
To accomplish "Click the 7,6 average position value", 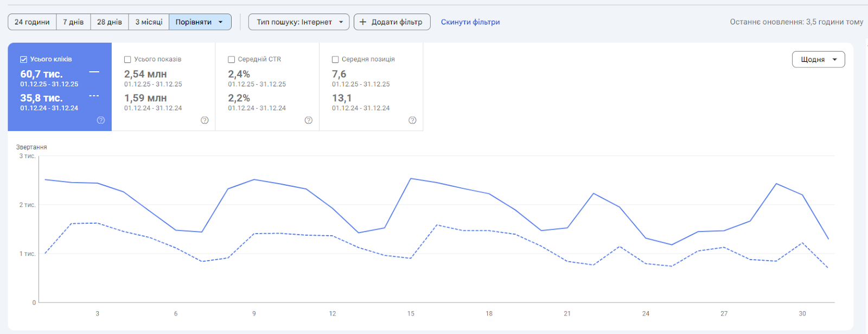I will 339,74.
